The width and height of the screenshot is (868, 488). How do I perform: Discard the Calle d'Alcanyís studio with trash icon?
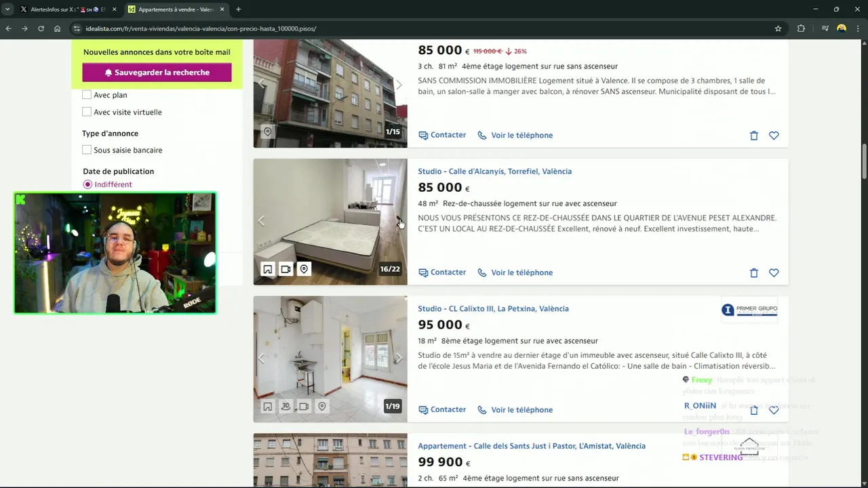tap(753, 273)
